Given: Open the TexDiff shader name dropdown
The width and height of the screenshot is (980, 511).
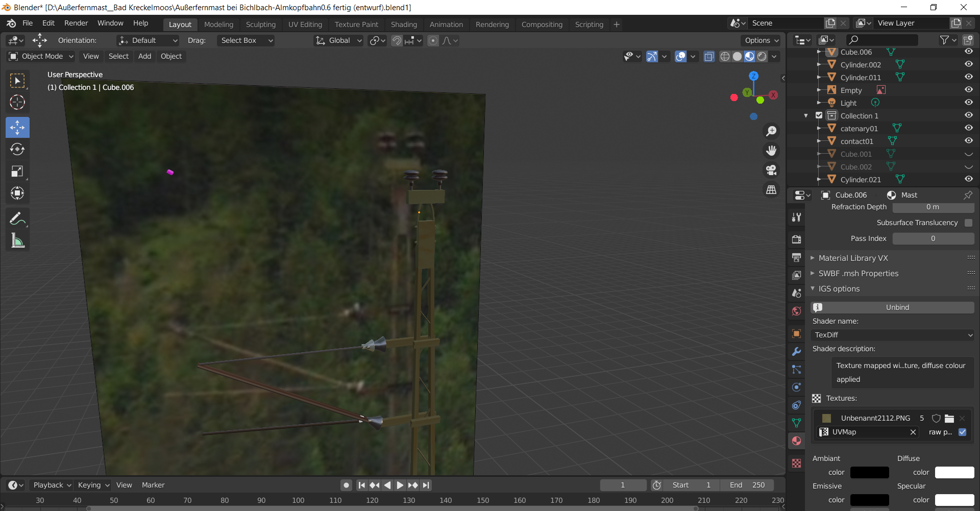Looking at the screenshot, I should [892, 335].
